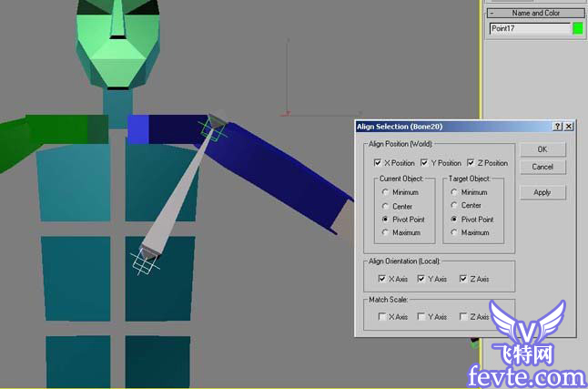
Task: Toggle the Y Position checkbox
Action: [424, 162]
